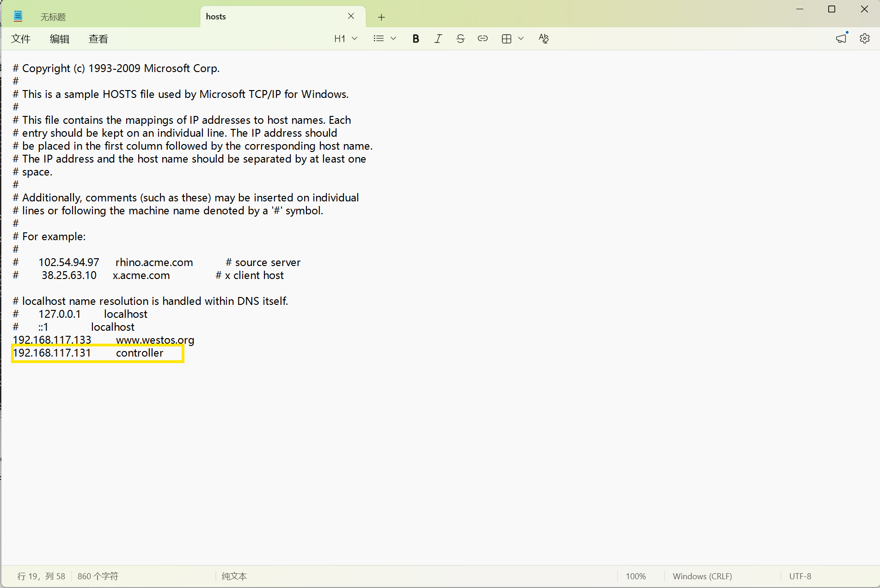Image resolution: width=880 pixels, height=588 pixels.
Task: Open the 编辑 menu
Action: click(x=60, y=39)
